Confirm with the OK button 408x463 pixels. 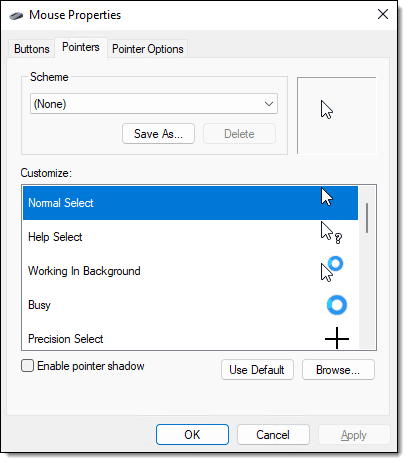pyautogui.click(x=192, y=434)
